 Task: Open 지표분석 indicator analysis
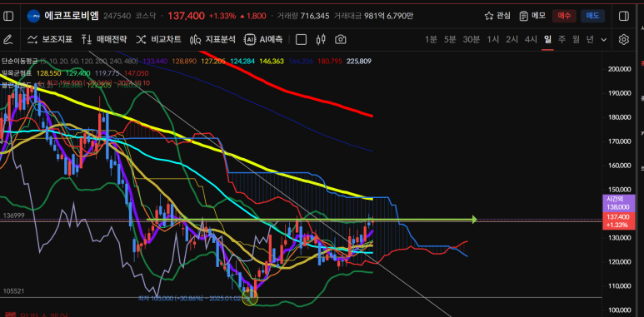[212, 39]
